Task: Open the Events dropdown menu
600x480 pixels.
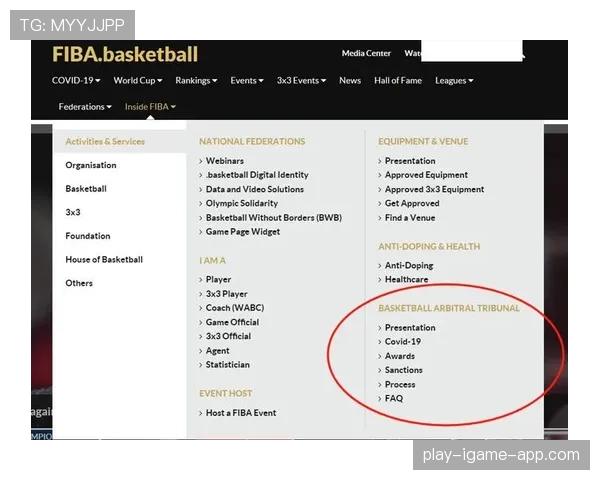Action: tap(247, 80)
